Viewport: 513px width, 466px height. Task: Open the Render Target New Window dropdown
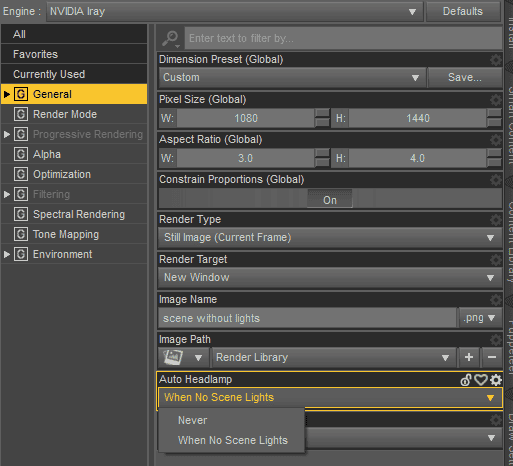330,278
